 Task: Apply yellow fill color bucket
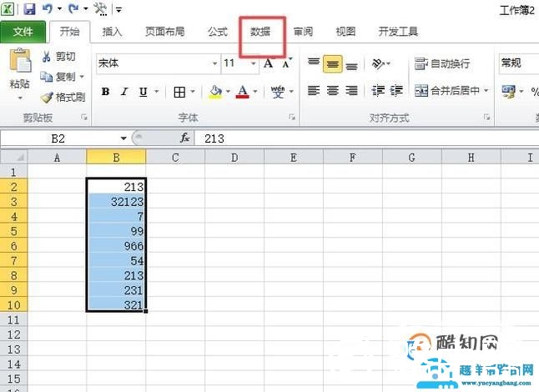(215, 92)
